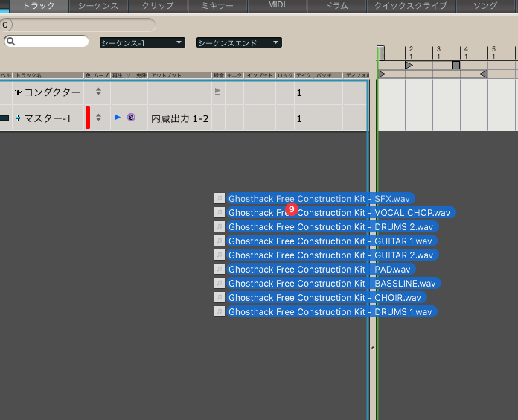The height and width of the screenshot is (420, 518).
Task: Click the DRUMS 1.wav file name
Action: pos(332,312)
